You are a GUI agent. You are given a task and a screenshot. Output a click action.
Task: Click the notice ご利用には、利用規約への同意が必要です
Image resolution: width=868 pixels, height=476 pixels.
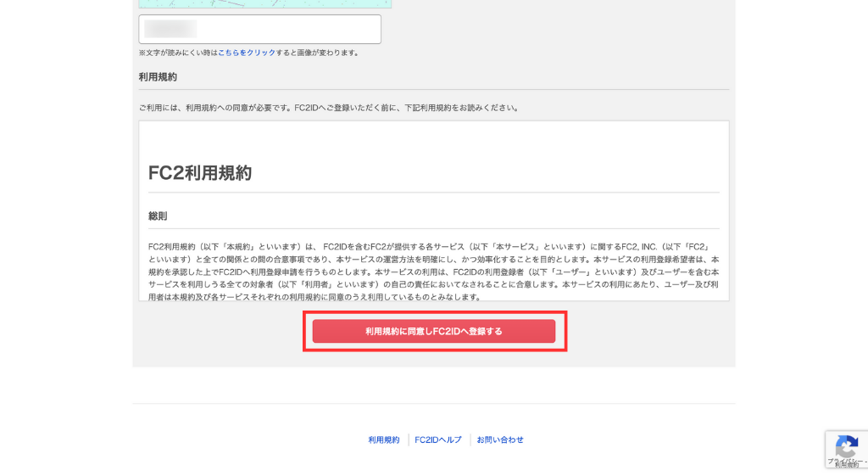point(330,108)
